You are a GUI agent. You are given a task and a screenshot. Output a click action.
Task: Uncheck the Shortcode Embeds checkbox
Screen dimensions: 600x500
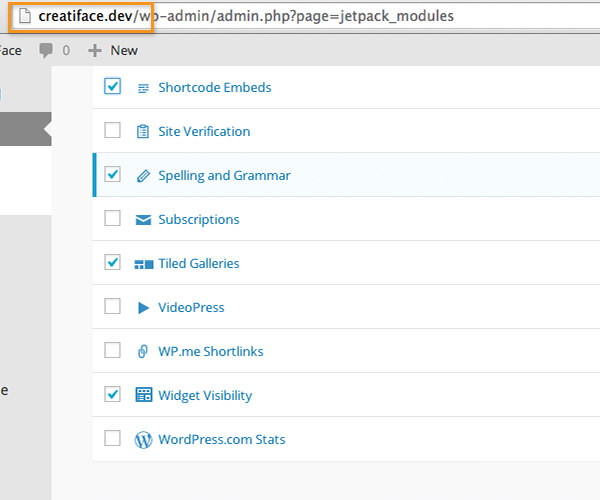[x=112, y=86]
